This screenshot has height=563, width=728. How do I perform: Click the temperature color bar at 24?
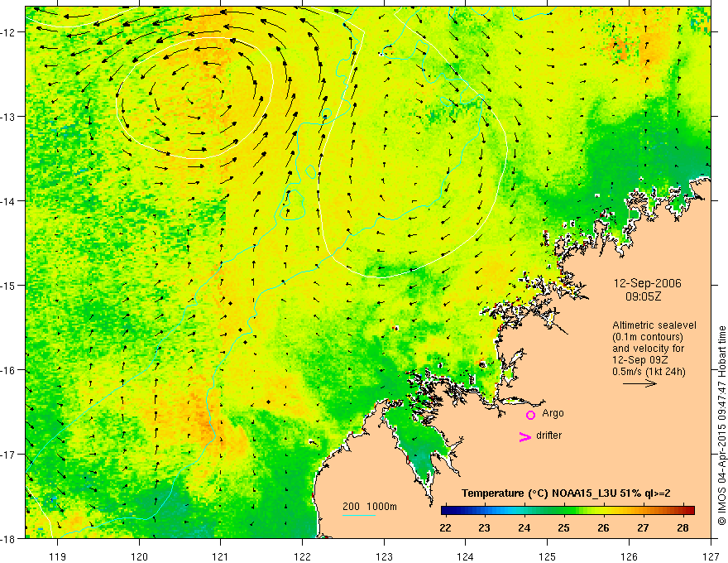coord(524,511)
